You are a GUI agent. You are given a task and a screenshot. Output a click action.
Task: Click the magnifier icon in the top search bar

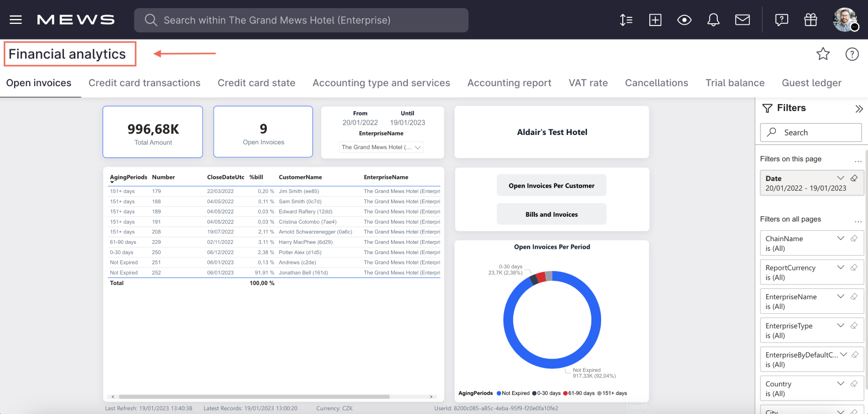(x=151, y=20)
